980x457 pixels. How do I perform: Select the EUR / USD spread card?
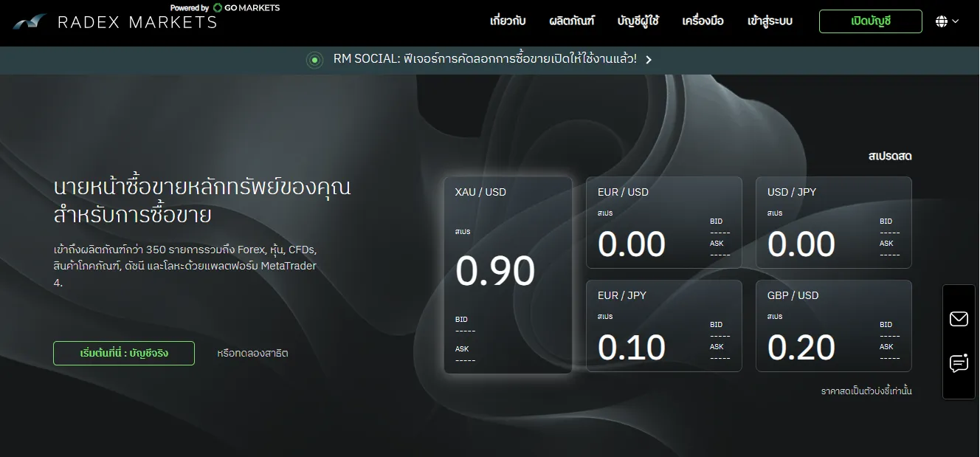tap(664, 222)
